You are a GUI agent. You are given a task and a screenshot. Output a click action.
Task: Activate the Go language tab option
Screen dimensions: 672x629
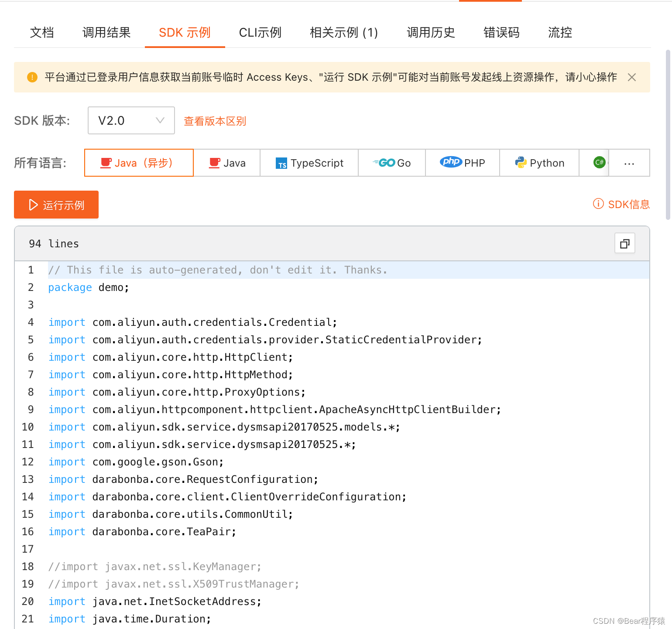(391, 163)
